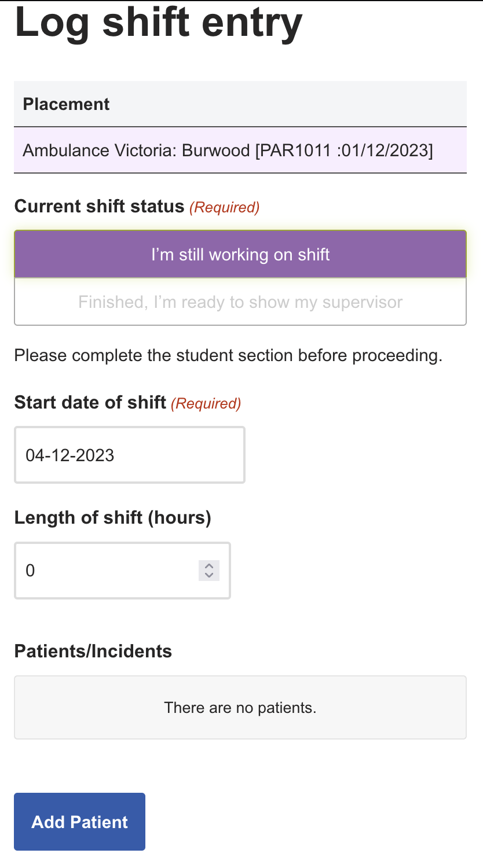
Task: Click the "Length of shift (hours)" label
Action: click(x=112, y=517)
